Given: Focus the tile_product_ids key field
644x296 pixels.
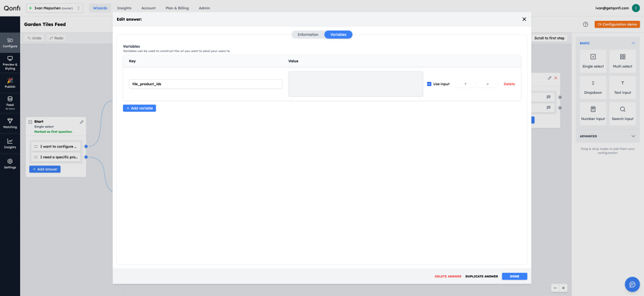Looking at the screenshot, I should [x=206, y=84].
